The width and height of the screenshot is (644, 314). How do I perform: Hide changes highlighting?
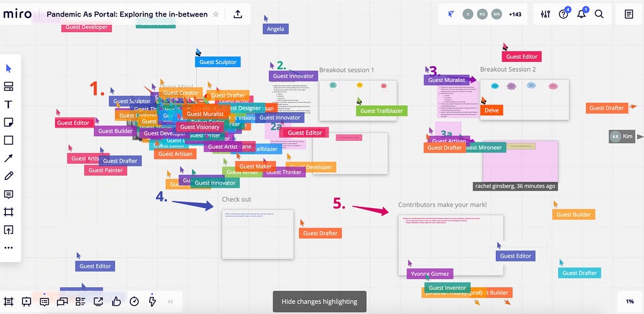click(x=319, y=302)
